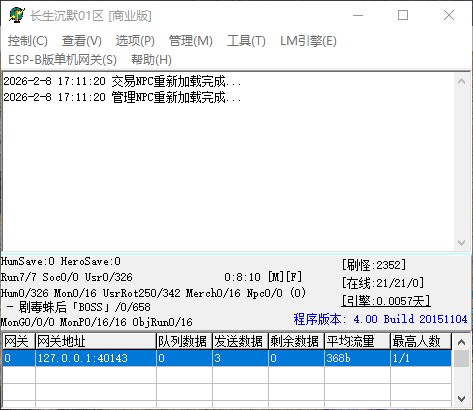Click the 剧毒蛛后「BOSS」 status line
473x410 pixels.
[x=78, y=307]
